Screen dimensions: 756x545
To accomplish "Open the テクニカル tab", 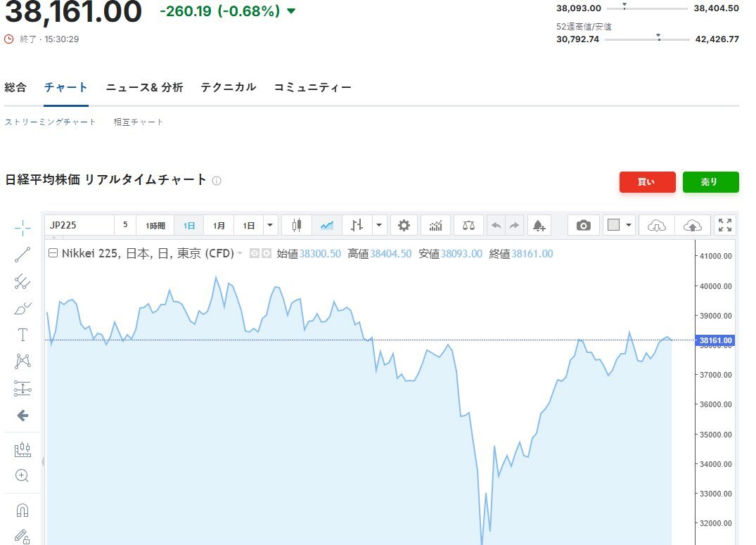I will coord(228,87).
